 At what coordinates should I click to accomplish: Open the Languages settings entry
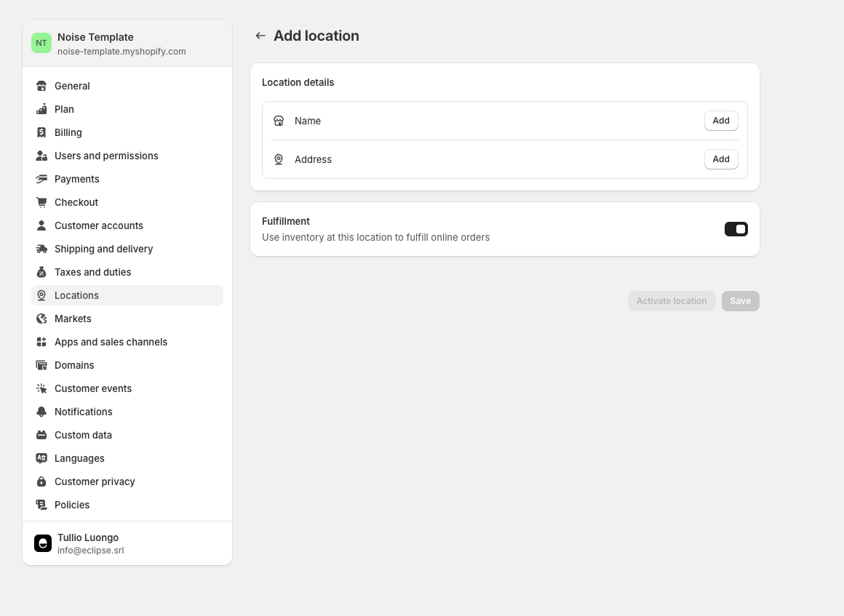pos(79,458)
